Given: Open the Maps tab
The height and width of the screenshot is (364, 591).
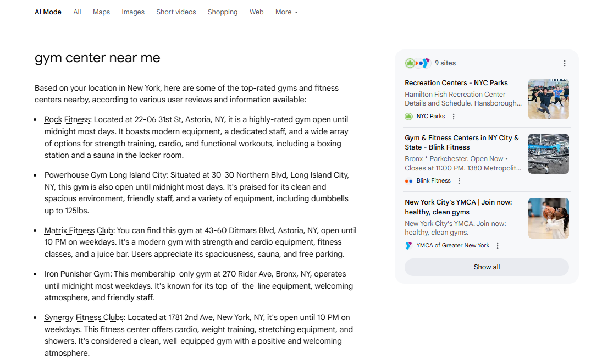Looking at the screenshot, I should (101, 12).
